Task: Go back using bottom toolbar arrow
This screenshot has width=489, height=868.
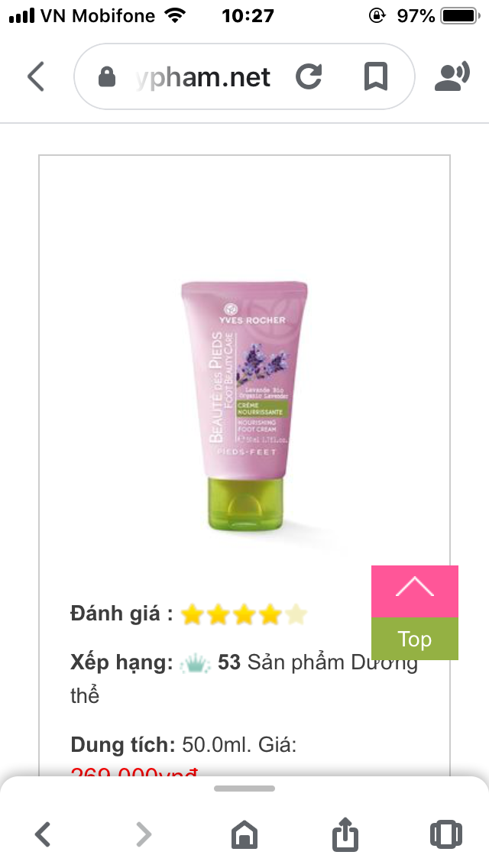Action: coord(43,834)
